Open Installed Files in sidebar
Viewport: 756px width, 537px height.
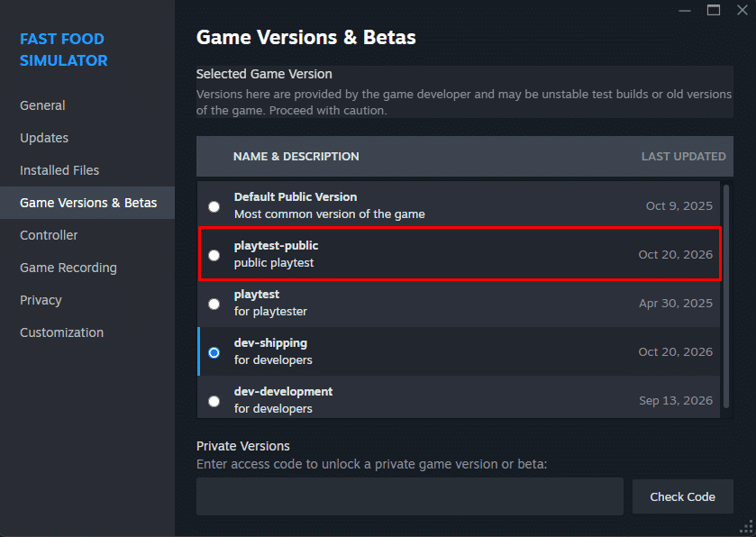click(59, 170)
